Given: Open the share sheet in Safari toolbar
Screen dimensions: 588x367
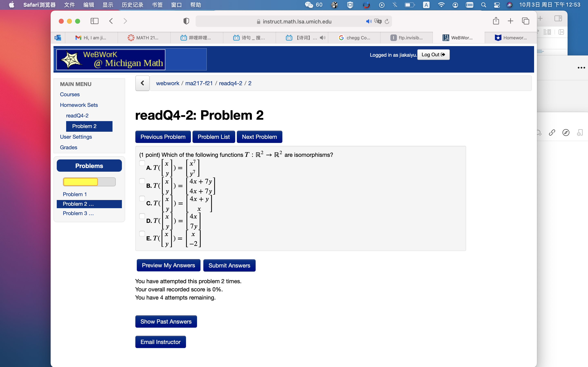Looking at the screenshot, I should pyautogui.click(x=496, y=21).
